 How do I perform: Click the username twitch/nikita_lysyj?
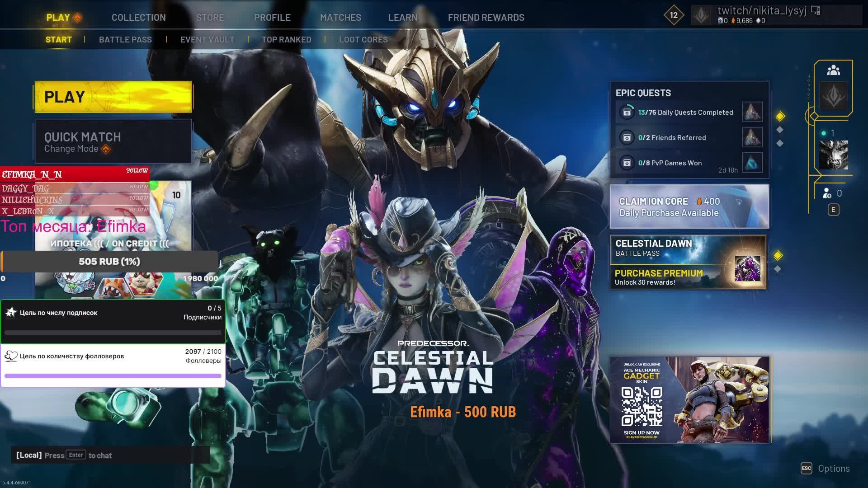click(x=762, y=10)
